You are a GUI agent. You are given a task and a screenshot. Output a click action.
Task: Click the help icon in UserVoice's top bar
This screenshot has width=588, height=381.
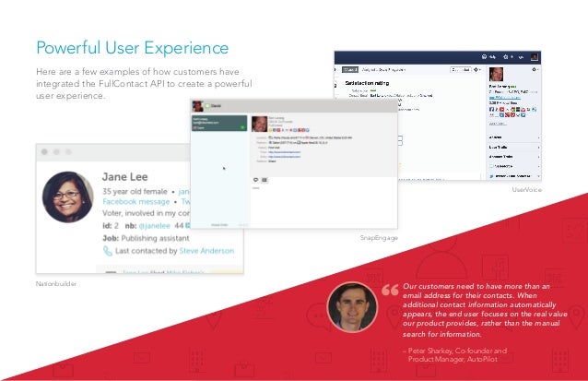pyautogui.click(x=484, y=56)
